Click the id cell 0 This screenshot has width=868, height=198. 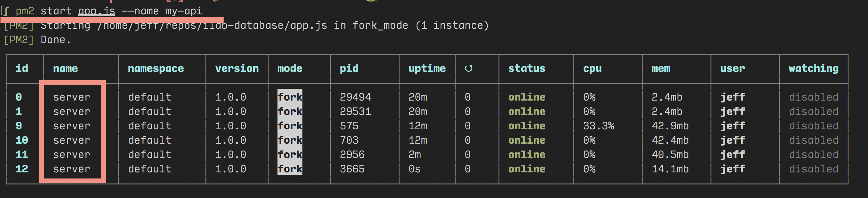[x=18, y=97]
